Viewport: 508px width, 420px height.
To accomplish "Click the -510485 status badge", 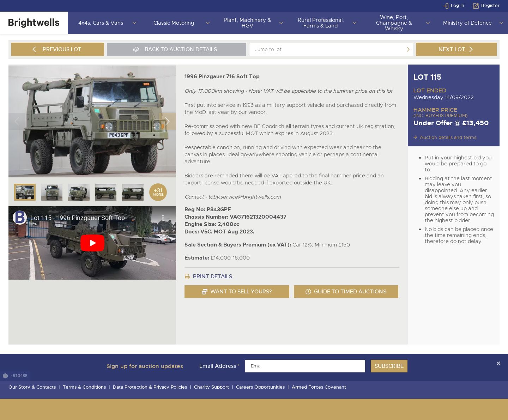I will (15, 376).
